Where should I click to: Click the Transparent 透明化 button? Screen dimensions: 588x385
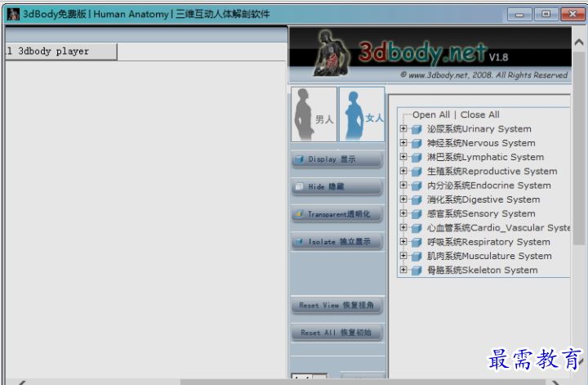[x=336, y=214]
